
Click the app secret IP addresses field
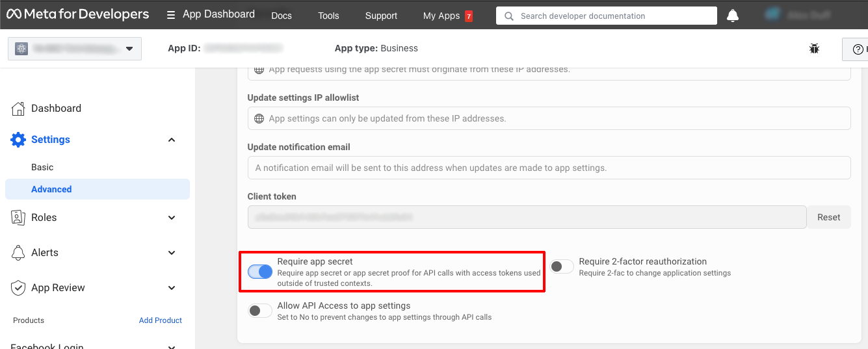click(x=549, y=71)
